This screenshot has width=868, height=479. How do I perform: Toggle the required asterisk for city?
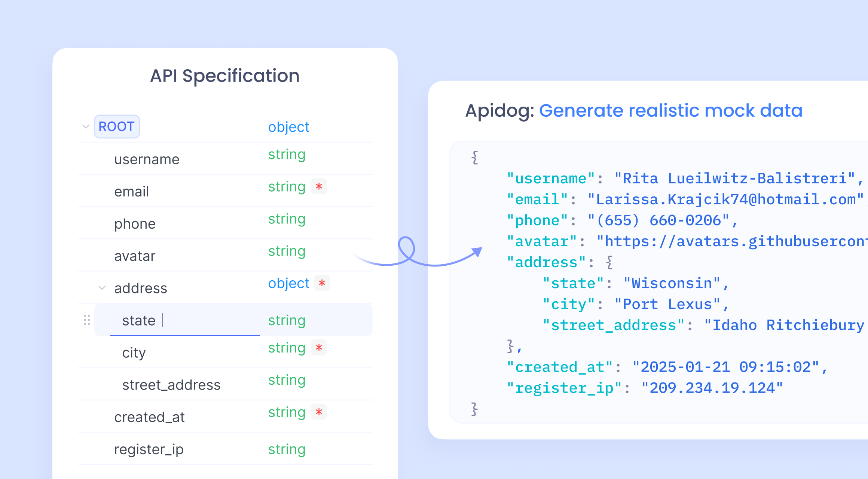[319, 348]
